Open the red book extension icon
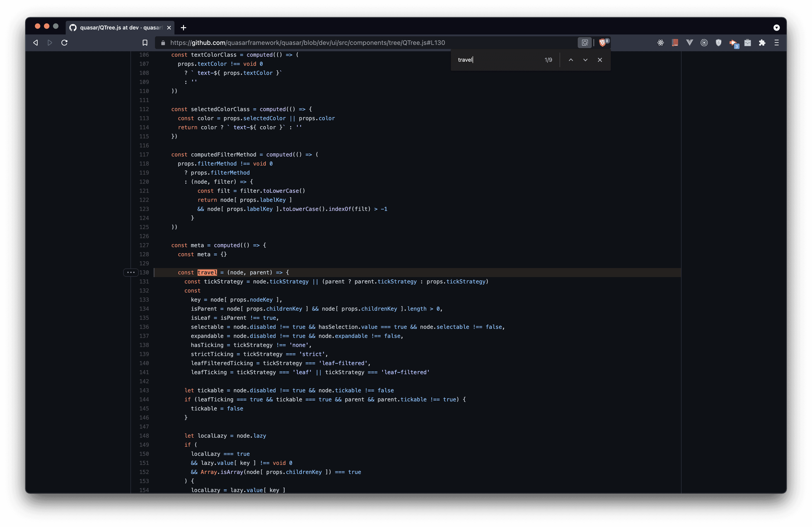This screenshot has width=812, height=527. [675, 43]
